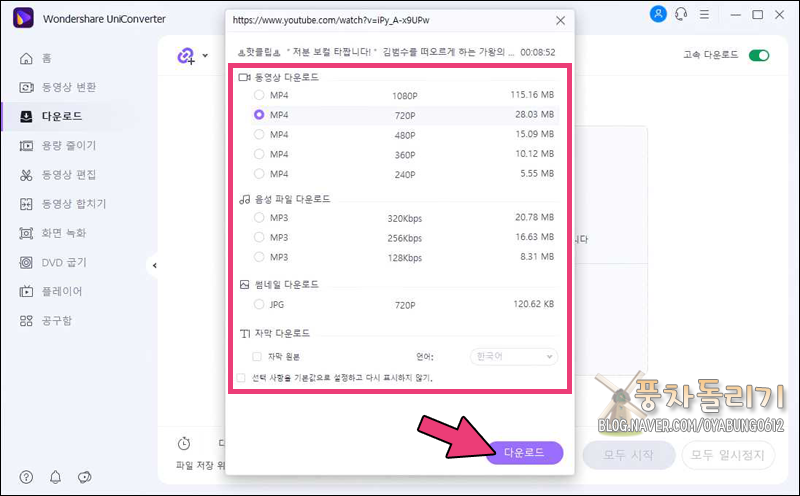The image size is (800, 496).
Task: Click the 00:08:52 duration text
Action: [538, 52]
